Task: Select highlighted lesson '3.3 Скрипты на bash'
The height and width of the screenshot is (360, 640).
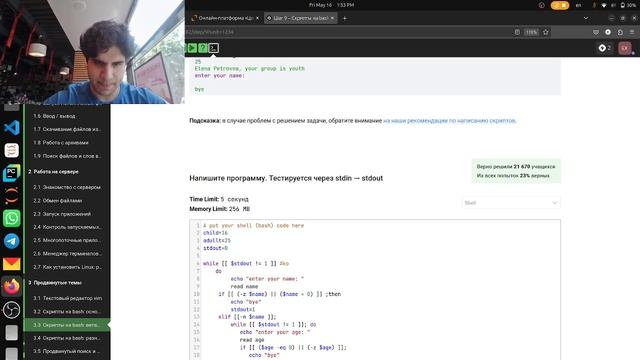Action: [67, 325]
